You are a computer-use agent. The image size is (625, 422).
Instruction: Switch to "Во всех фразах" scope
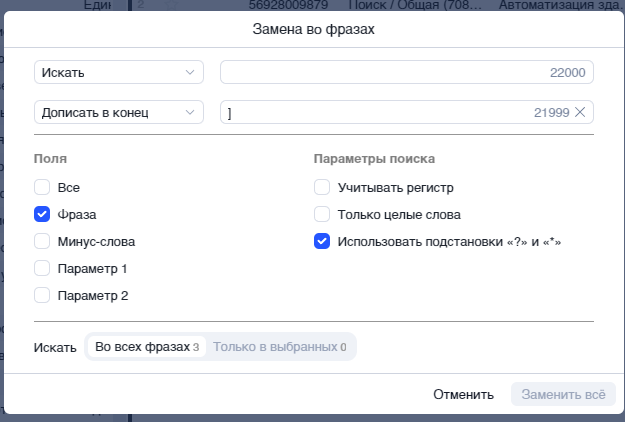pyautogui.click(x=146, y=347)
